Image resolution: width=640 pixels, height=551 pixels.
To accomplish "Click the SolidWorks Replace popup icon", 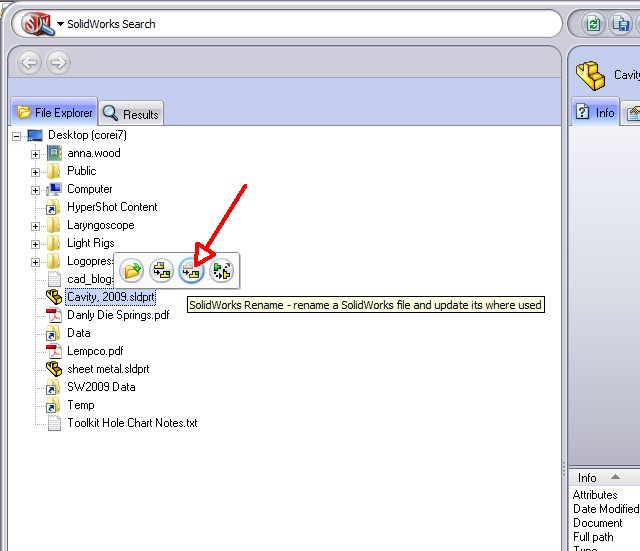I will [x=221, y=271].
